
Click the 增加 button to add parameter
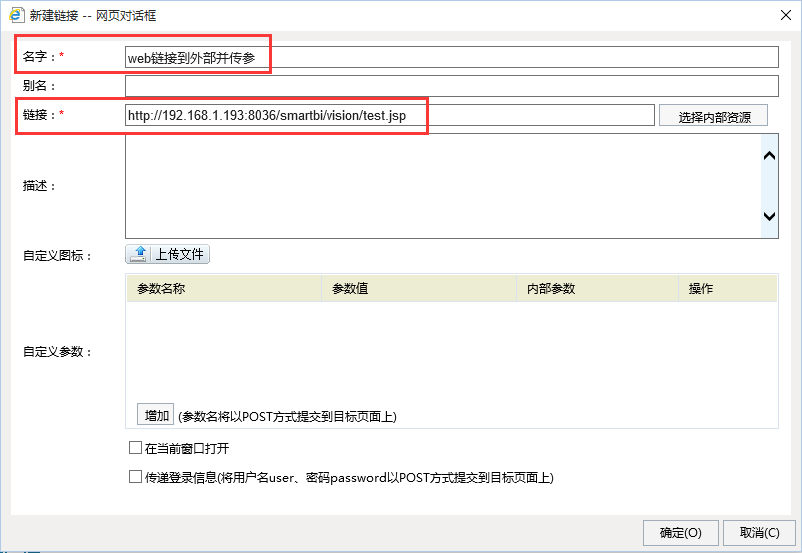(155, 415)
